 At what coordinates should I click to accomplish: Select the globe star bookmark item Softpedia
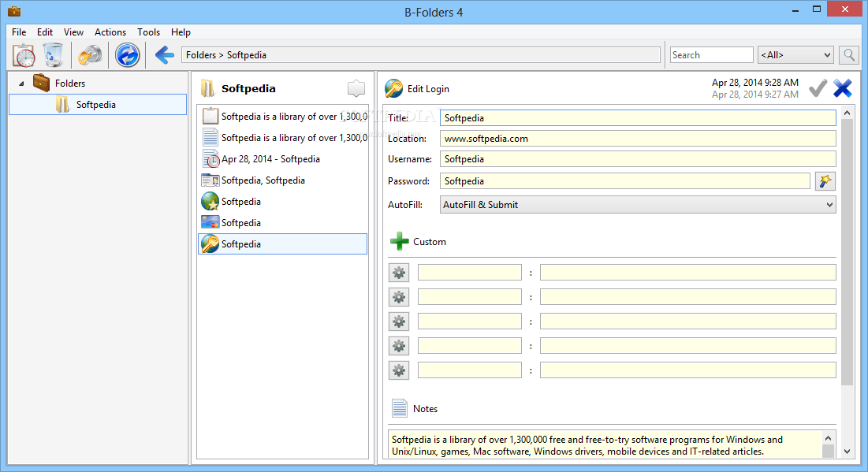282,202
